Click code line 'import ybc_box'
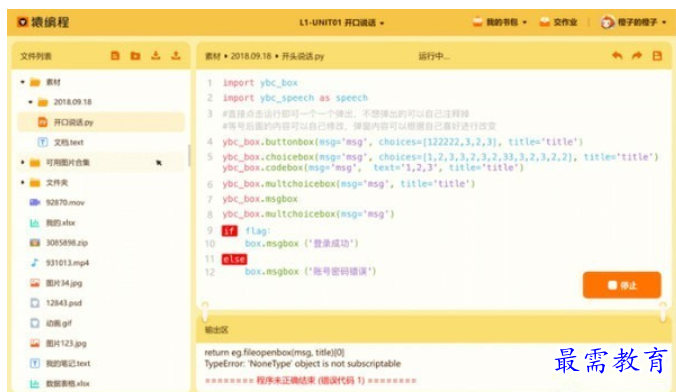676x392 pixels. point(260,83)
